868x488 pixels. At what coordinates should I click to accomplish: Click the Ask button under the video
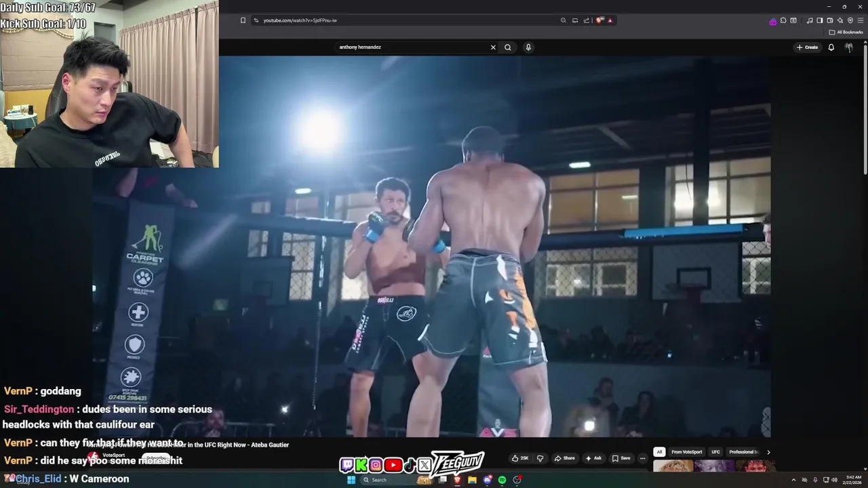tap(593, 458)
